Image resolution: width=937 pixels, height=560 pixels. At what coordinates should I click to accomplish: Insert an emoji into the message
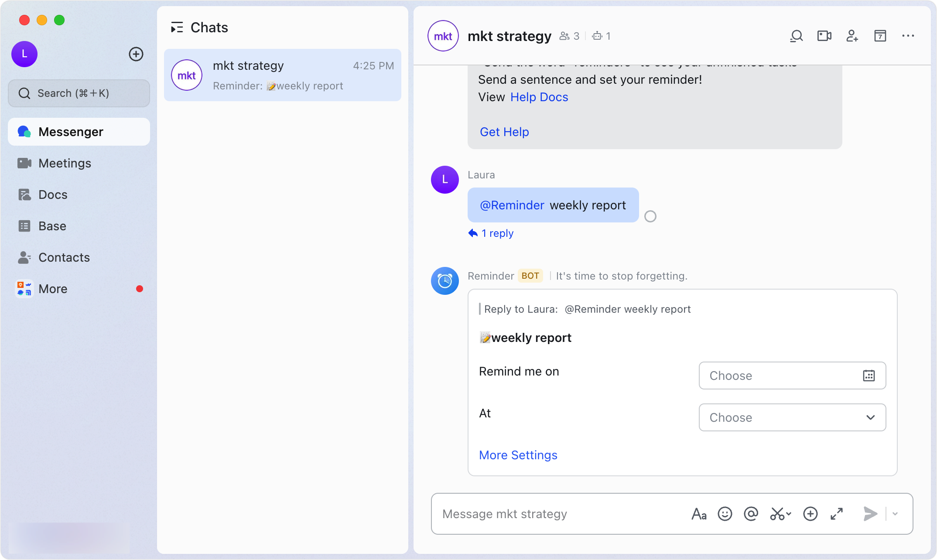(x=725, y=514)
